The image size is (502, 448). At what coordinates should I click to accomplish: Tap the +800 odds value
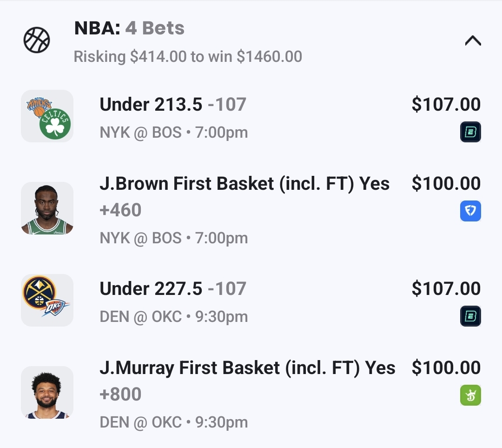(x=120, y=395)
